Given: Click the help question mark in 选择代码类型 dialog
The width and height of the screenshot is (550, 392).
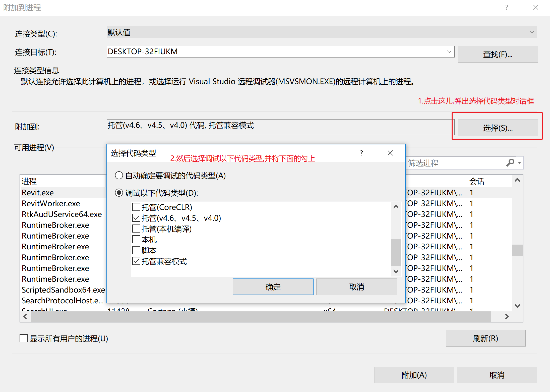Looking at the screenshot, I should (x=361, y=153).
